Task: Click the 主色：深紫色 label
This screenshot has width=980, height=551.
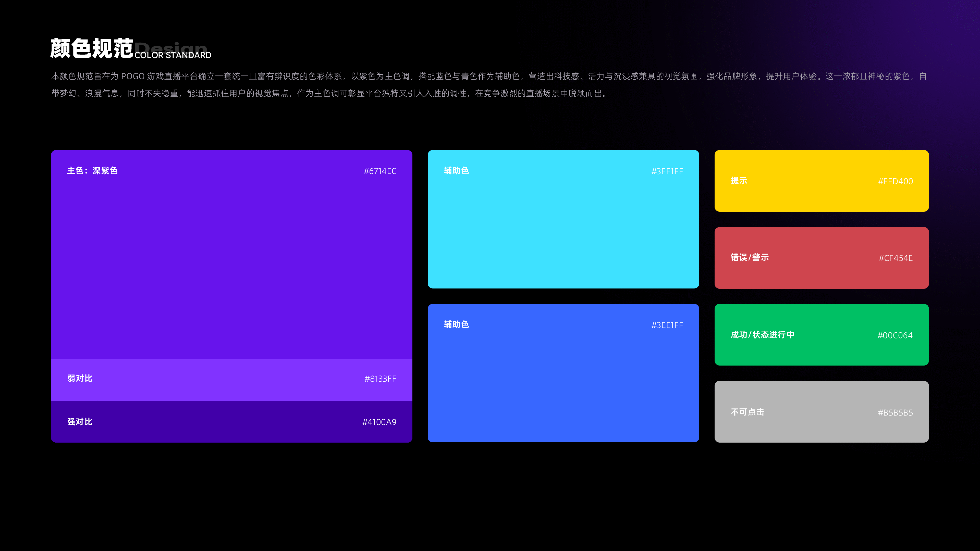Action: tap(92, 171)
